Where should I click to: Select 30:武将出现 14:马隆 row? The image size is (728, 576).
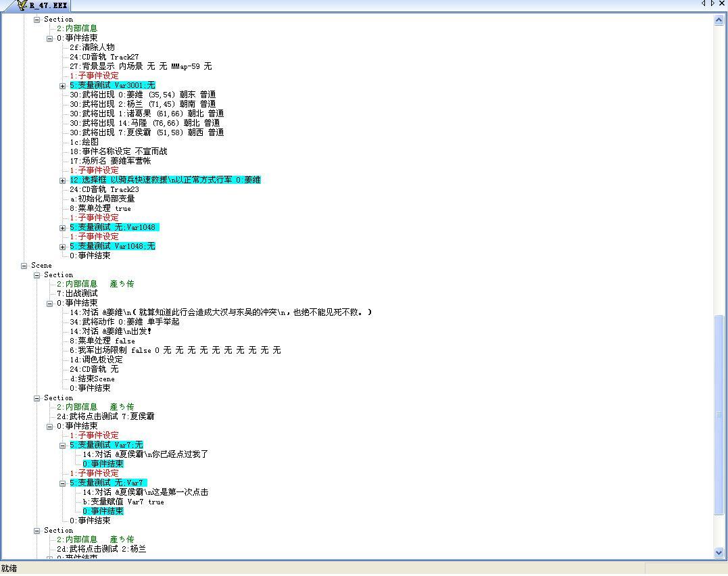click(x=145, y=123)
